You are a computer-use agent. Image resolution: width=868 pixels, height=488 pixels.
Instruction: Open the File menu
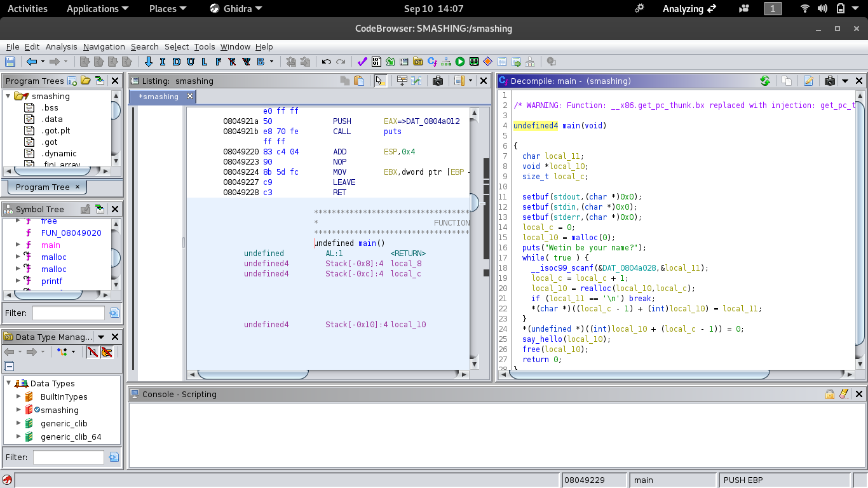(13, 46)
